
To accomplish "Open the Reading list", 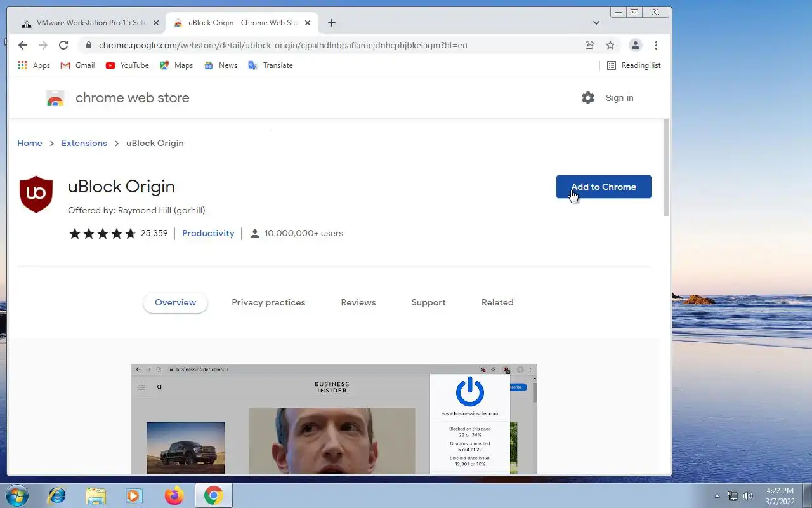I will [634, 65].
